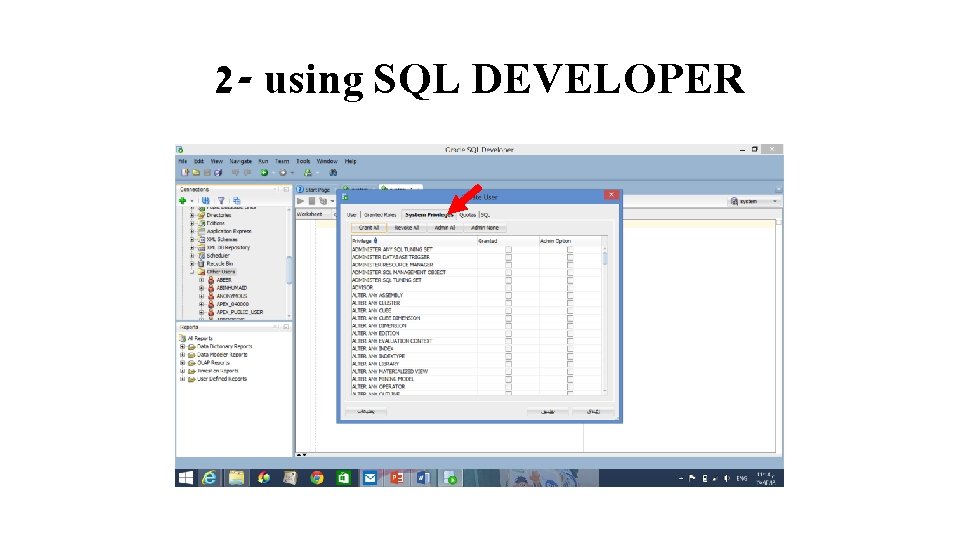Click the Recycle Bin icon in tree

click(201, 263)
